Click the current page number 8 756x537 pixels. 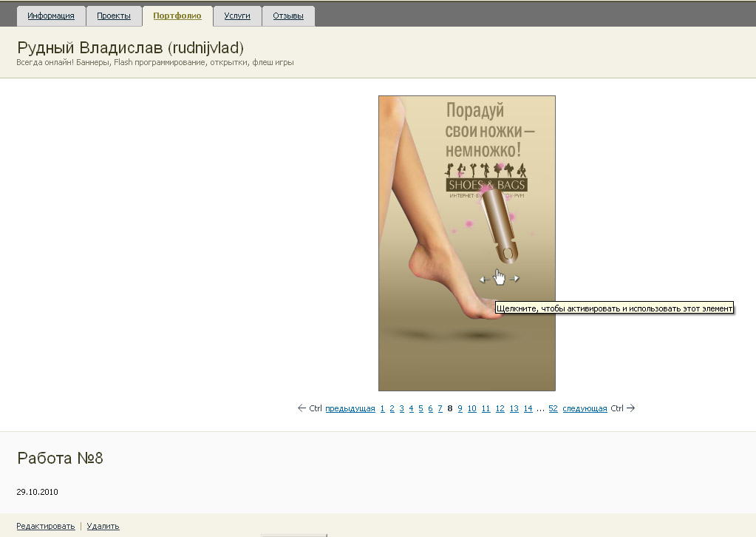[x=450, y=408]
